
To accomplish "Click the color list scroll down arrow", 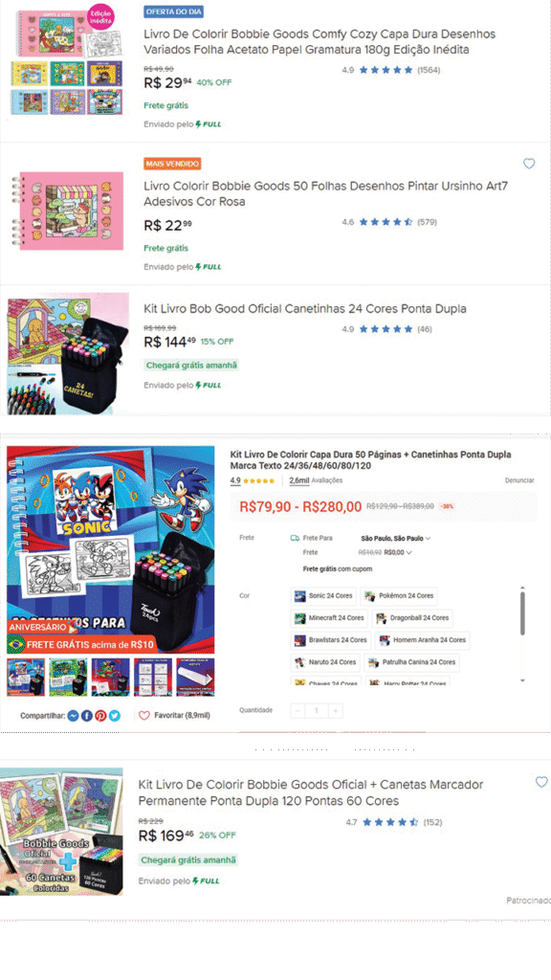I will tap(522, 680).
